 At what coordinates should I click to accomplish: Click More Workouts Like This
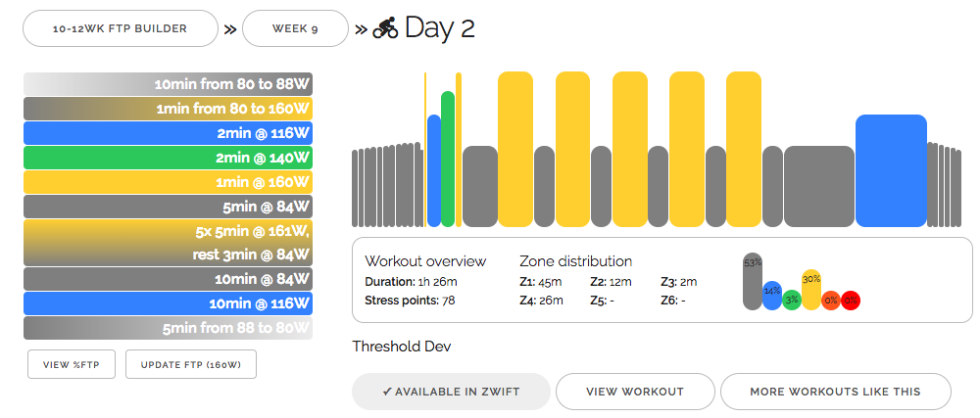click(835, 392)
